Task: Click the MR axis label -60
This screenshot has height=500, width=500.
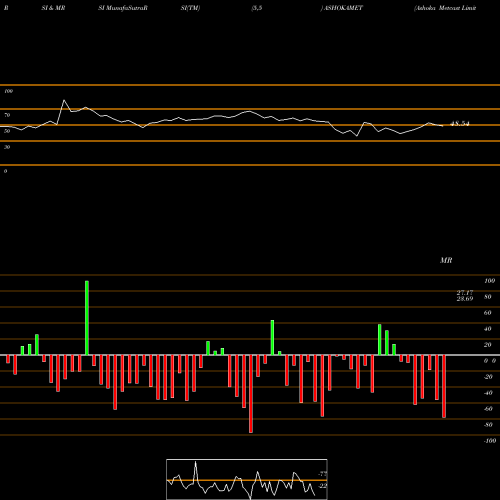Action: click(488, 409)
